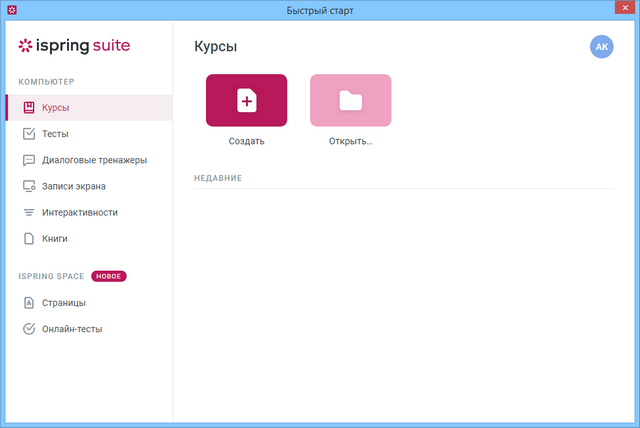Open an existing course via Открыть tile

coord(350,100)
